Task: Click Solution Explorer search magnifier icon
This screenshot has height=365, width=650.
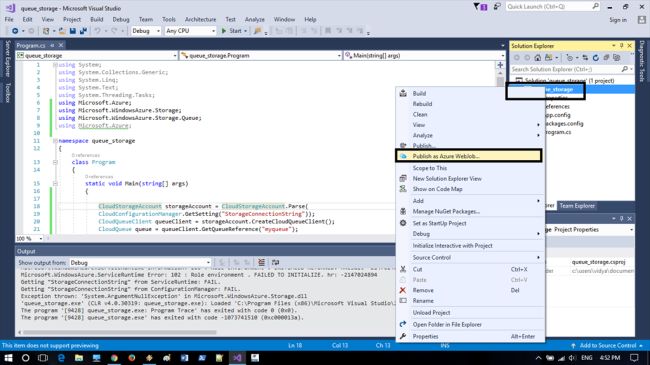Action: 625,69
